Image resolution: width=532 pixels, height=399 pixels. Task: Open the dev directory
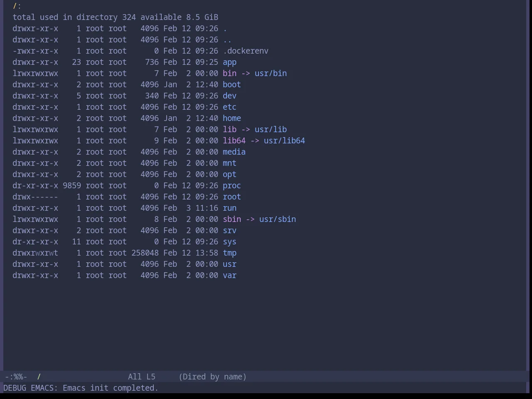229,96
